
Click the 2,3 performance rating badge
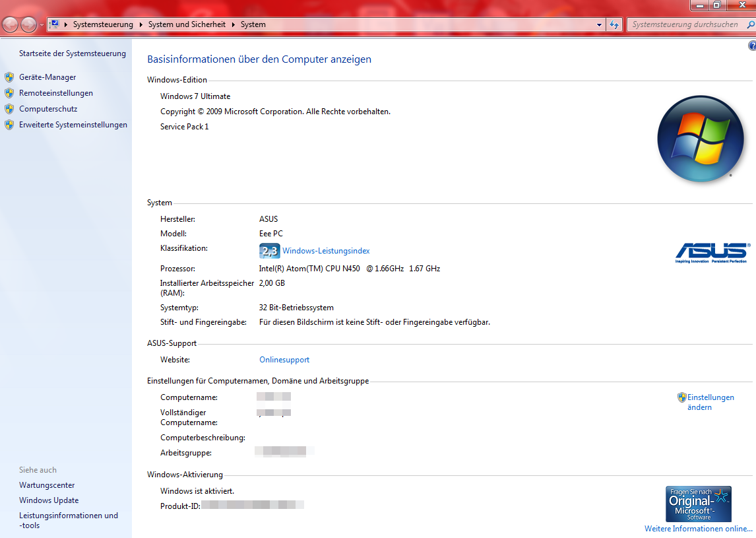coord(270,251)
